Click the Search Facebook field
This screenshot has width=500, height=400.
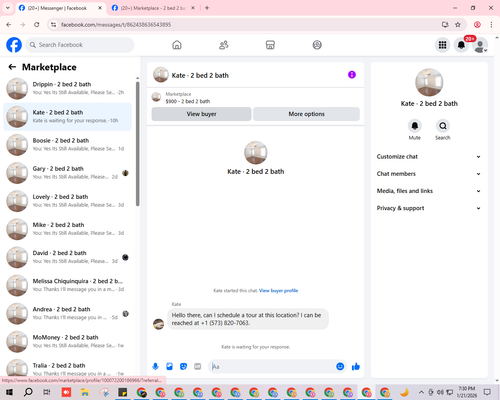pyautogui.click(x=80, y=45)
